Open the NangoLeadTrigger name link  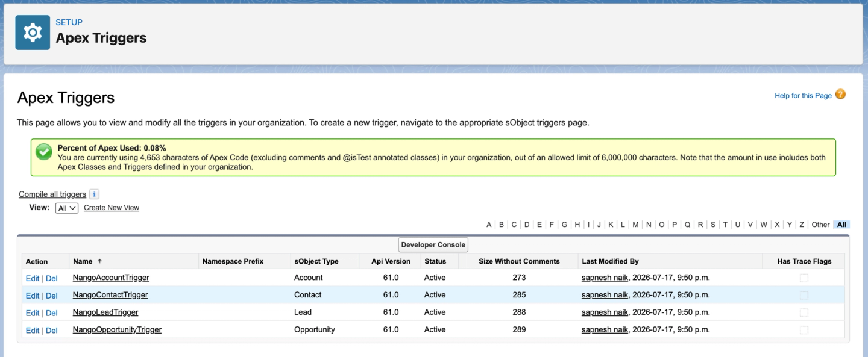(x=105, y=312)
